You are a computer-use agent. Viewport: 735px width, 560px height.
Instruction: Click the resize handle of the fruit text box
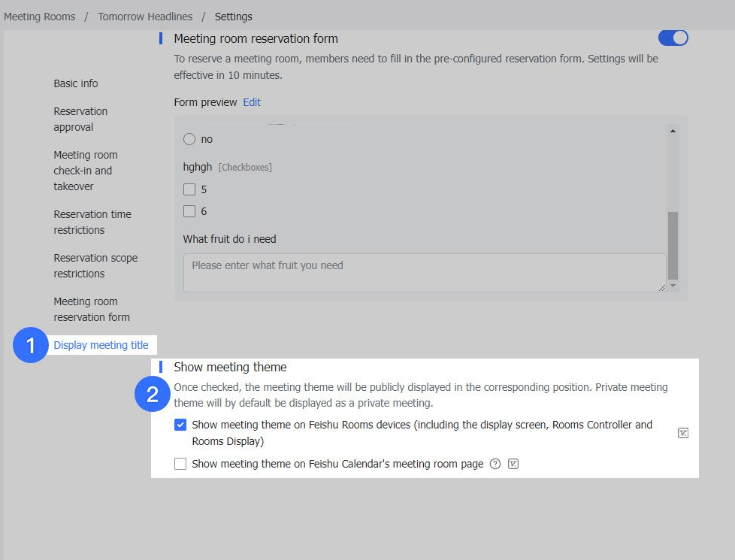[x=661, y=287]
